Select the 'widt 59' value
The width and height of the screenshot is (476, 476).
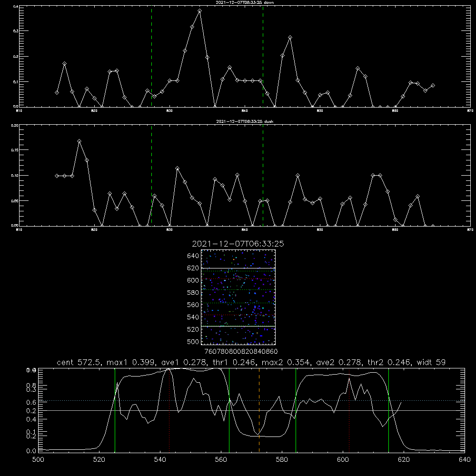click(x=431, y=362)
